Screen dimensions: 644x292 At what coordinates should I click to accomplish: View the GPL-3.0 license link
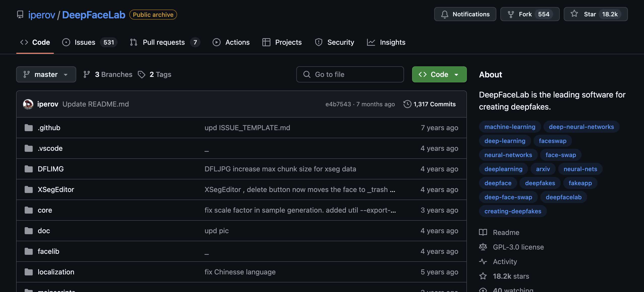tap(518, 247)
